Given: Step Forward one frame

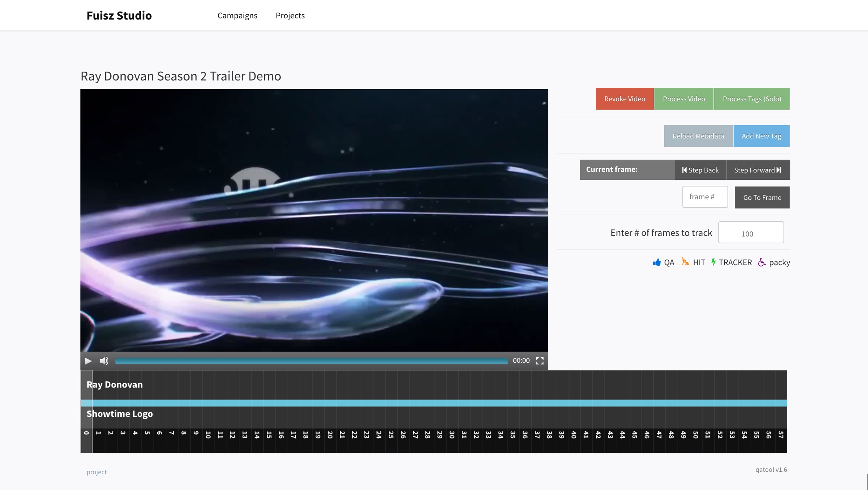Looking at the screenshot, I should click(758, 170).
